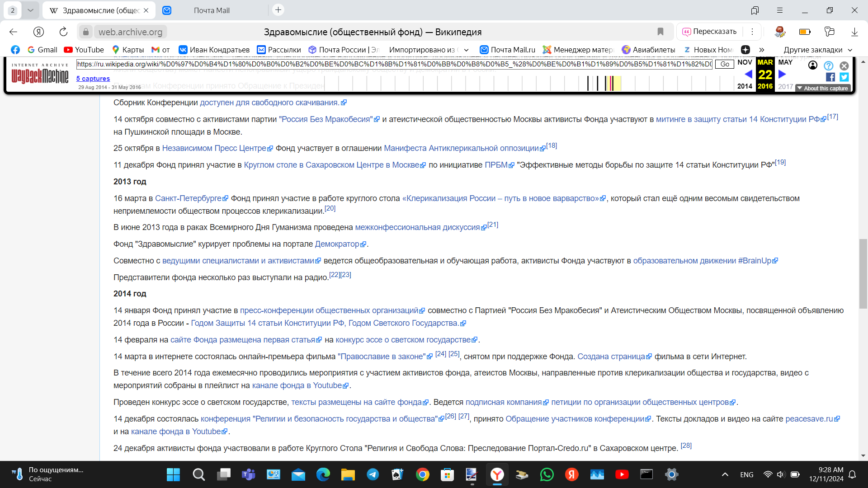Open the browser three-dot menu next to Пересказать

(x=752, y=32)
